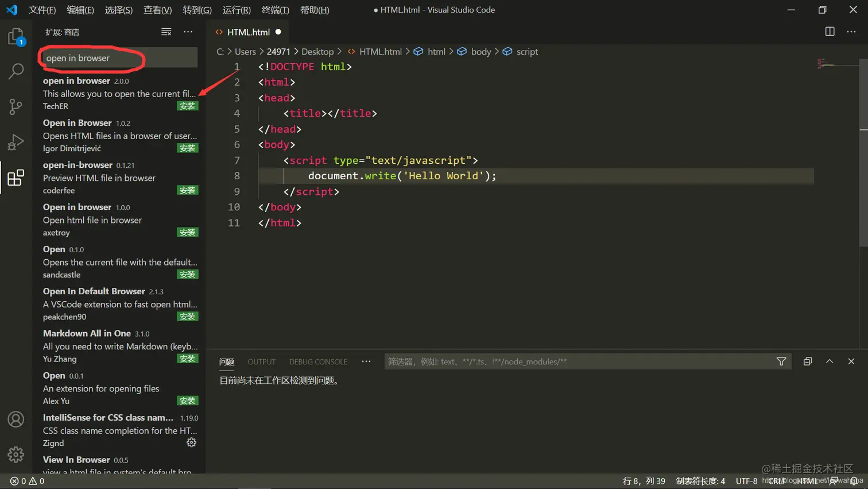Open the 运行(R) menu
This screenshot has height=489, width=868.
237,10
